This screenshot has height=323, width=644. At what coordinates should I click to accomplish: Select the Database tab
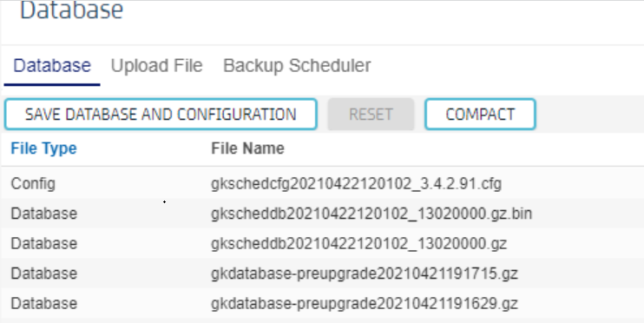coord(52,66)
